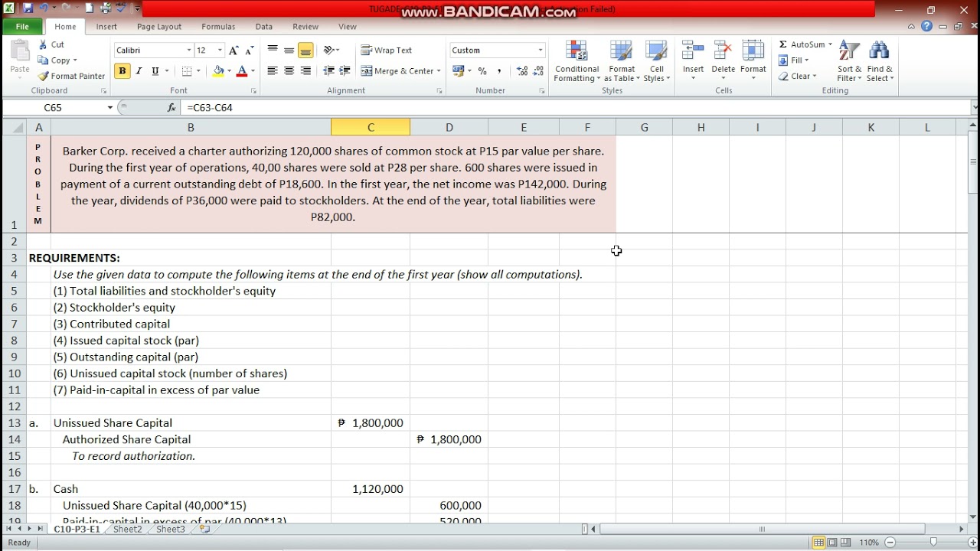This screenshot has height=551, width=980.
Task: Click the Increase Font Size icon
Action: [234, 50]
